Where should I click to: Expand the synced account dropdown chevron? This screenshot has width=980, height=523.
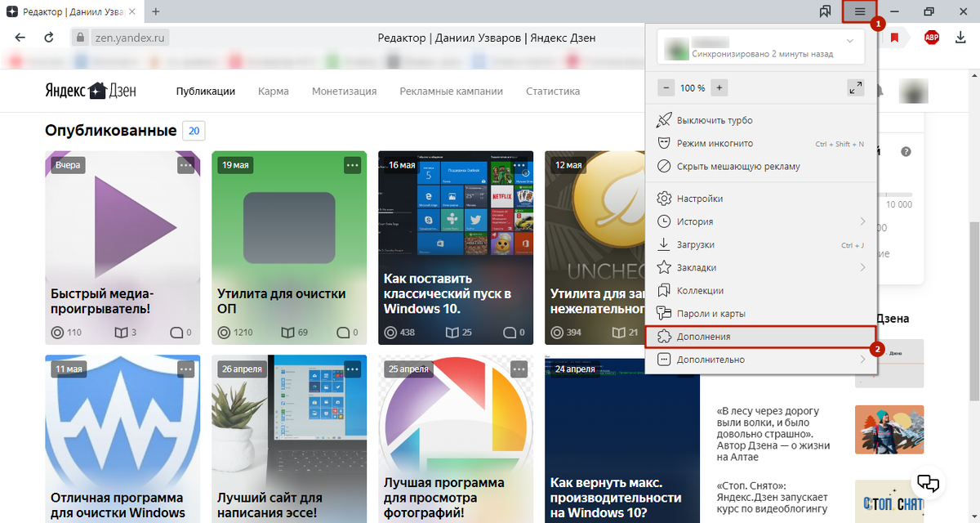[849, 40]
